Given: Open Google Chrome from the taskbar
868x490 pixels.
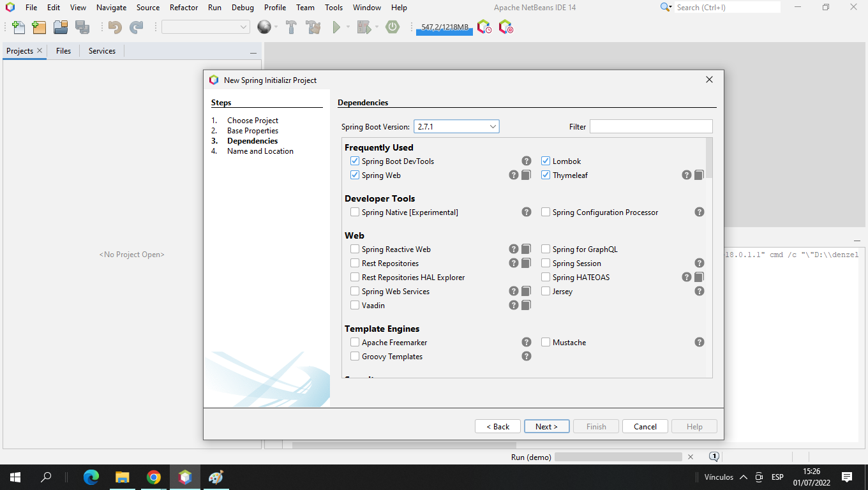Looking at the screenshot, I should point(154,477).
